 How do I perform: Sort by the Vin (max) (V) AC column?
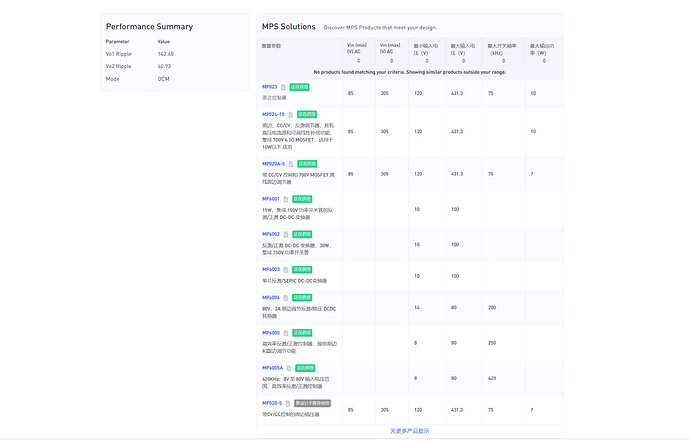click(x=392, y=61)
